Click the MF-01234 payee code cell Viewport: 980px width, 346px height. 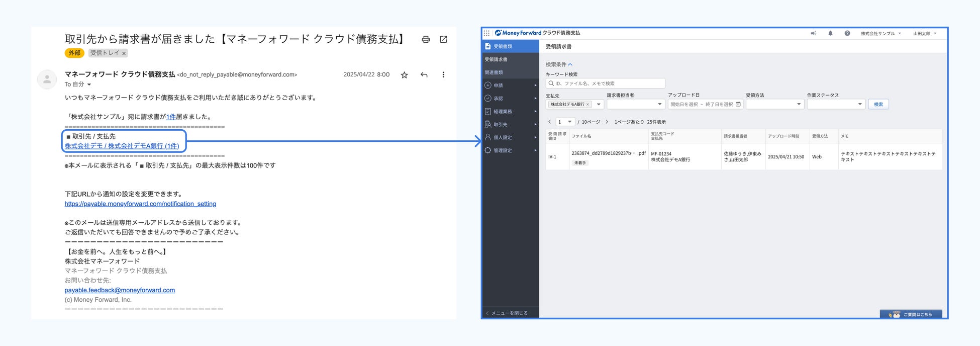pos(661,154)
